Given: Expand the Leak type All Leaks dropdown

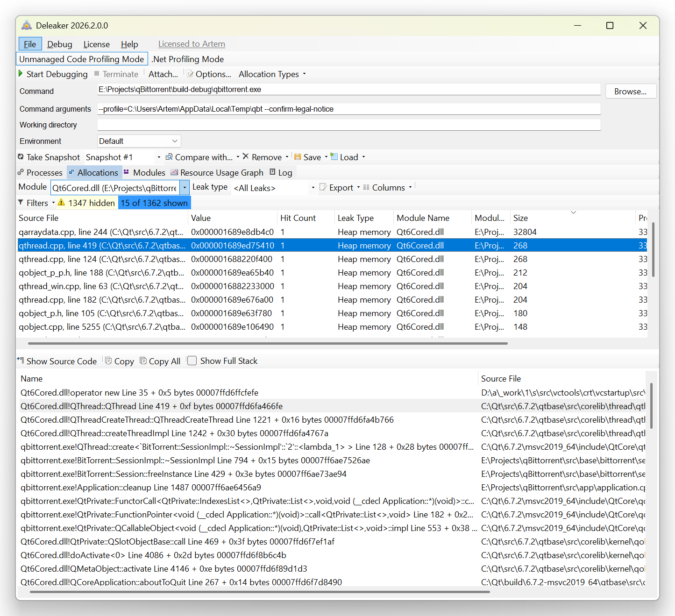Looking at the screenshot, I should pos(313,188).
